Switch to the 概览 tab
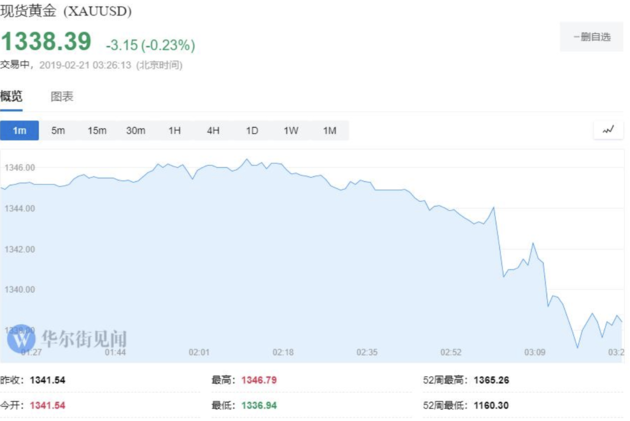 [x=11, y=97]
